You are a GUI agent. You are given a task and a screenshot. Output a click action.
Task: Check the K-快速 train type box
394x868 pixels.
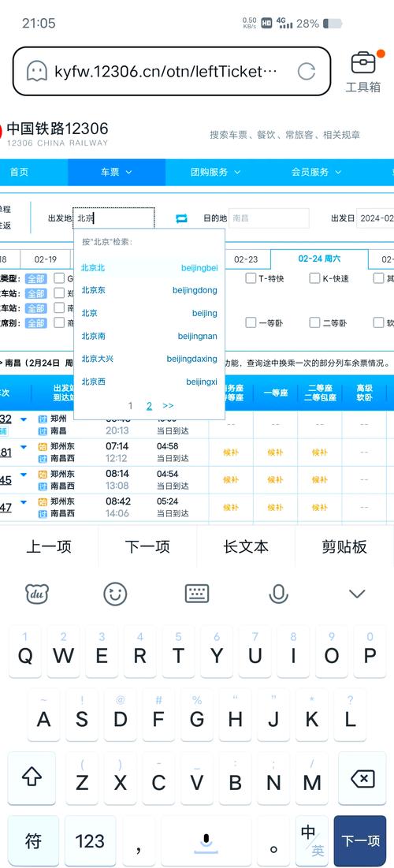pyautogui.click(x=315, y=278)
